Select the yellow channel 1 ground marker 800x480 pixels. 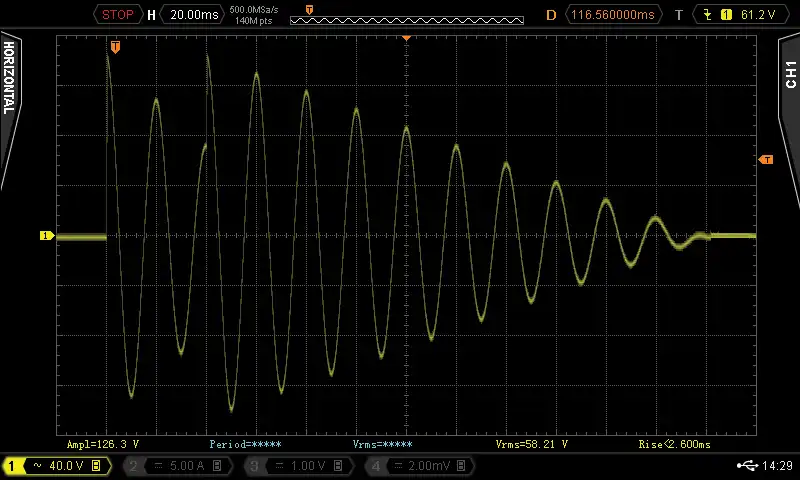point(46,236)
